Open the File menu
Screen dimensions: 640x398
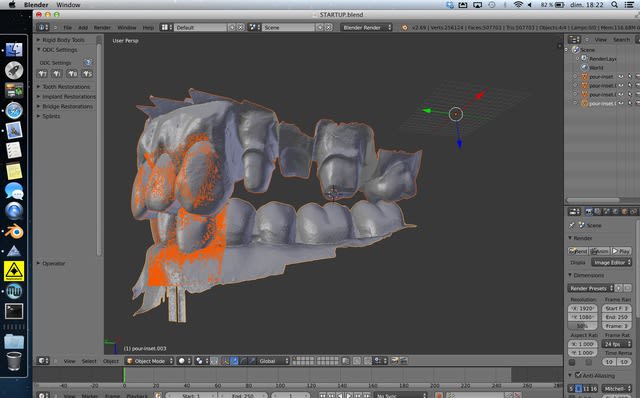(67, 27)
